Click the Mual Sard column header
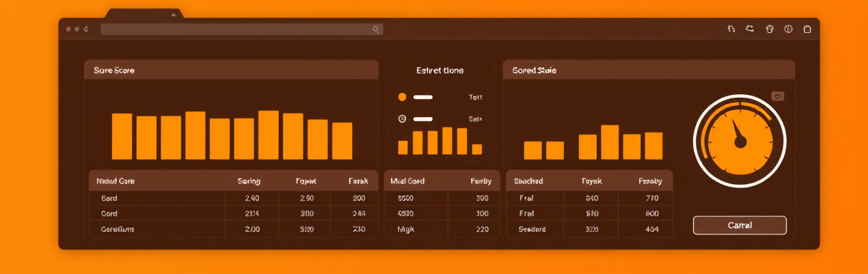The width and height of the screenshot is (868, 274). pyautogui.click(x=408, y=181)
